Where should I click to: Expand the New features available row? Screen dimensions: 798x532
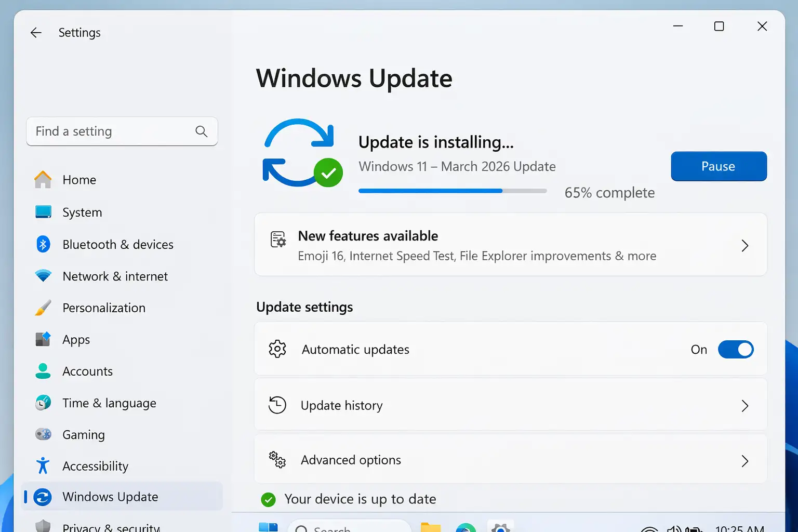(745, 245)
